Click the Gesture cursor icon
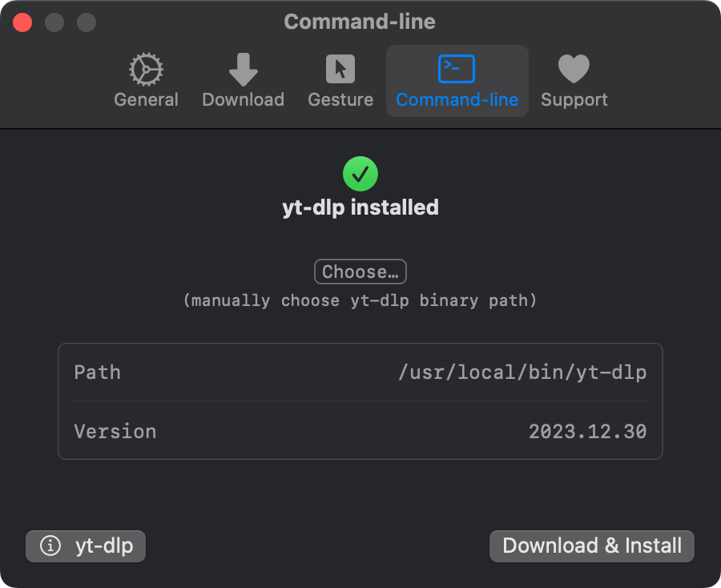The image size is (721, 588). (340, 70)
